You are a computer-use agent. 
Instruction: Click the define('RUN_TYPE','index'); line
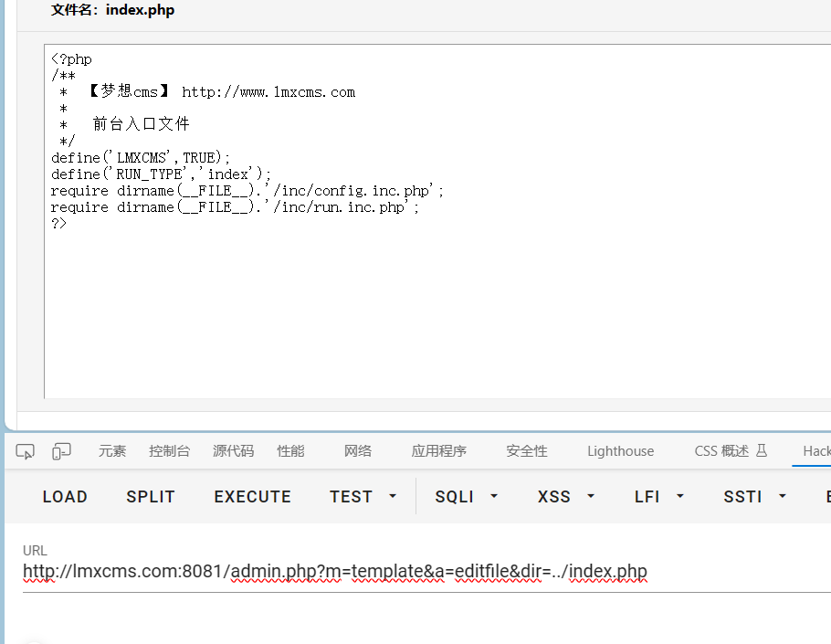161,174
